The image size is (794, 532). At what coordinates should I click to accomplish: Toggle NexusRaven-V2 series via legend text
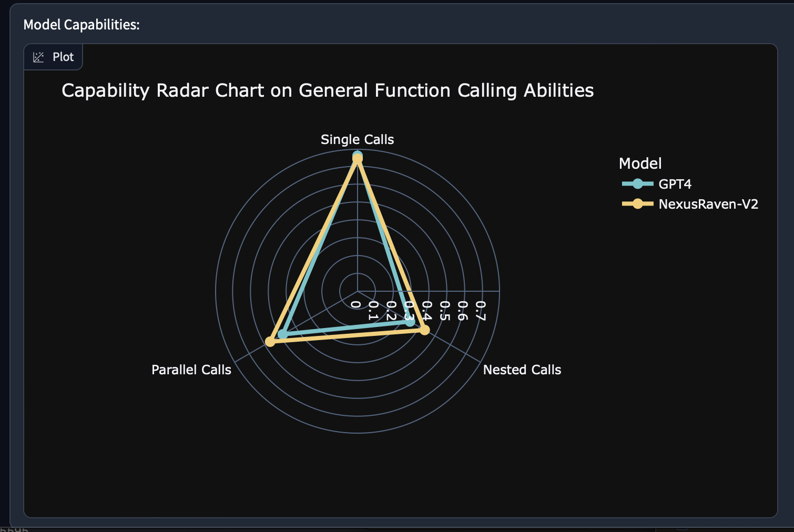[x=708, y=204]
